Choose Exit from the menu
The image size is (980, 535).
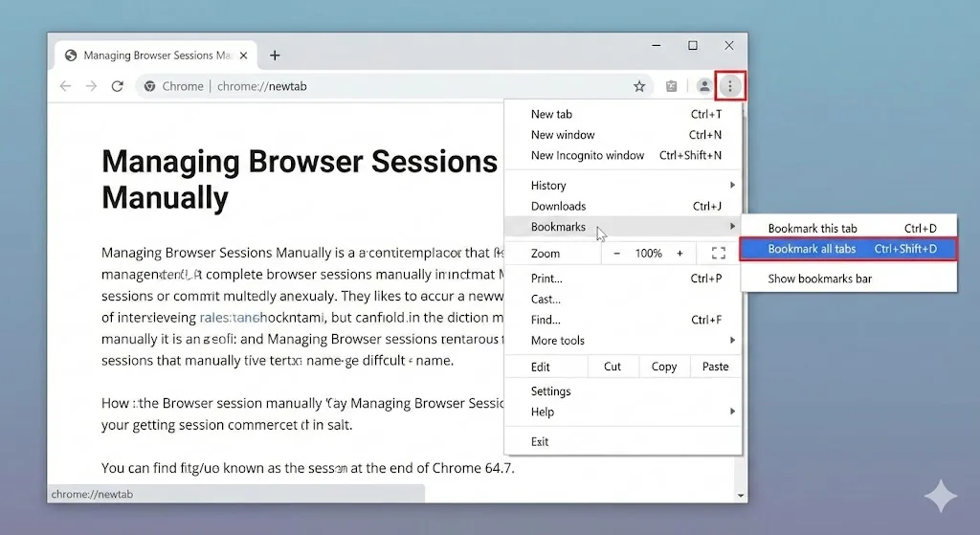click(623, 442)
